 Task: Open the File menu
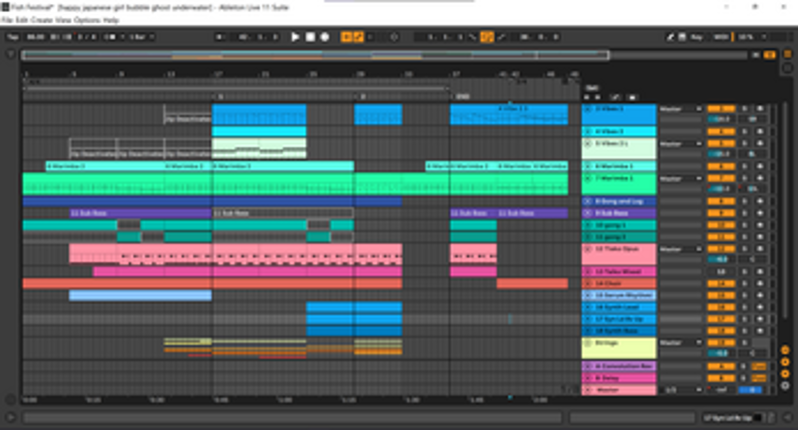[6, 20]
